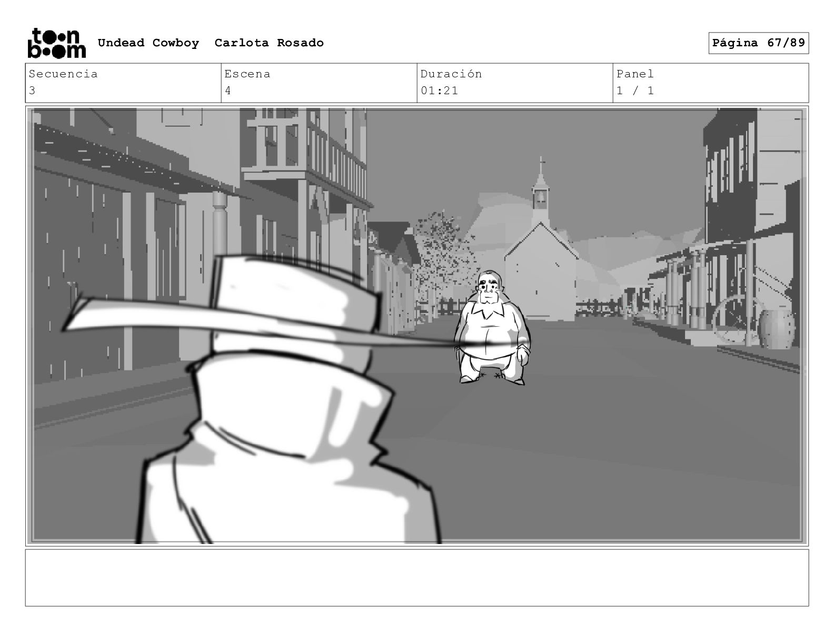Screen dimensions: 834x644
Task: Click the empty notes box below panel
Action: pos(417,578)
